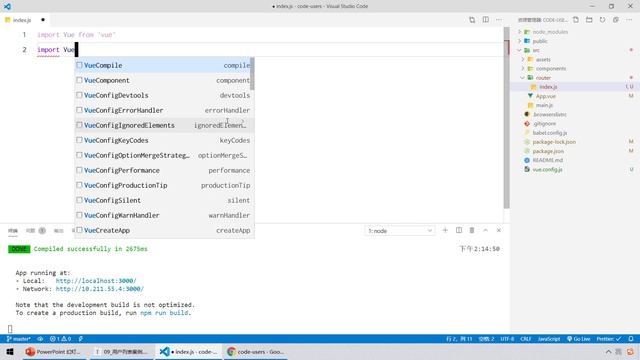Open the Network 10.211.55.4 link
The image size is (640, 360).
point(100,289)
